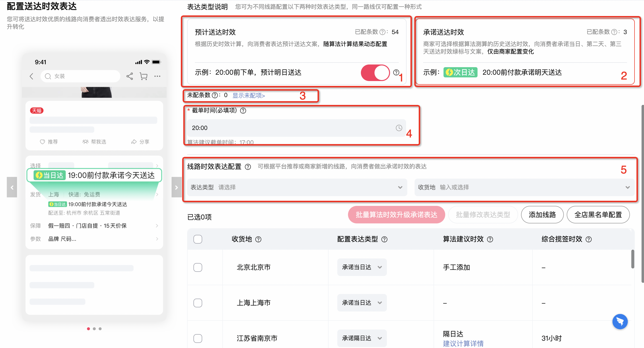This screenshot has width=644, height=348.
Task: Click help icon in 综合揽签时效 column header
Action: (x=589, y=239)
